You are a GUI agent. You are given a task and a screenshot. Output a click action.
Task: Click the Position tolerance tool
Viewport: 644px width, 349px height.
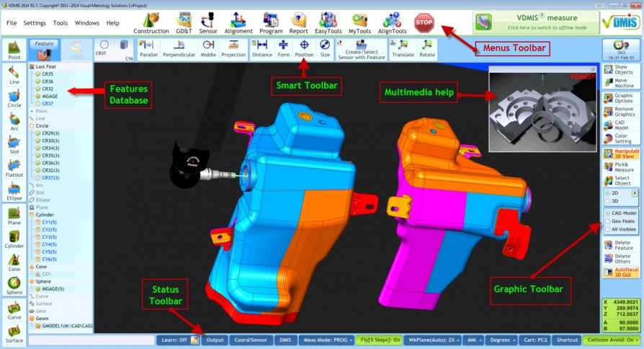tap(304, 49)
